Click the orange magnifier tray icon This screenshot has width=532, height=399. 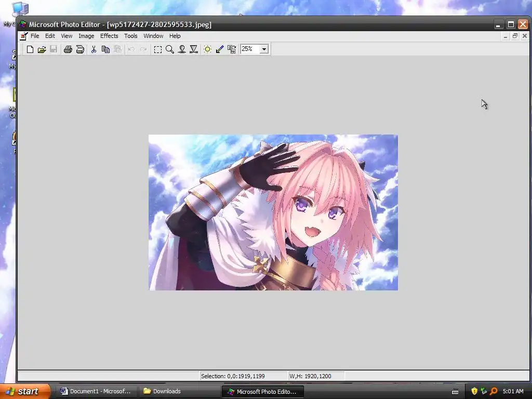point(494,391)
